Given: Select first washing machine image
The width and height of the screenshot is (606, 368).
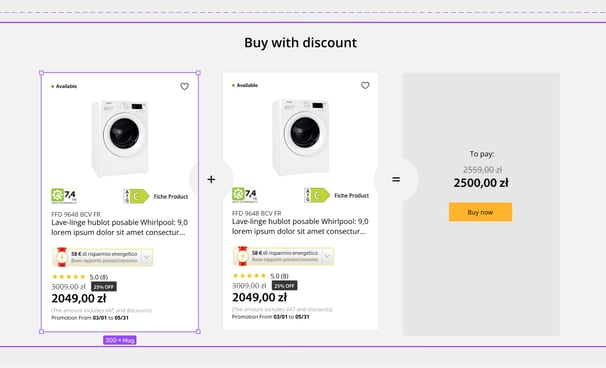Looking at the screenshot, I should 120,138.
